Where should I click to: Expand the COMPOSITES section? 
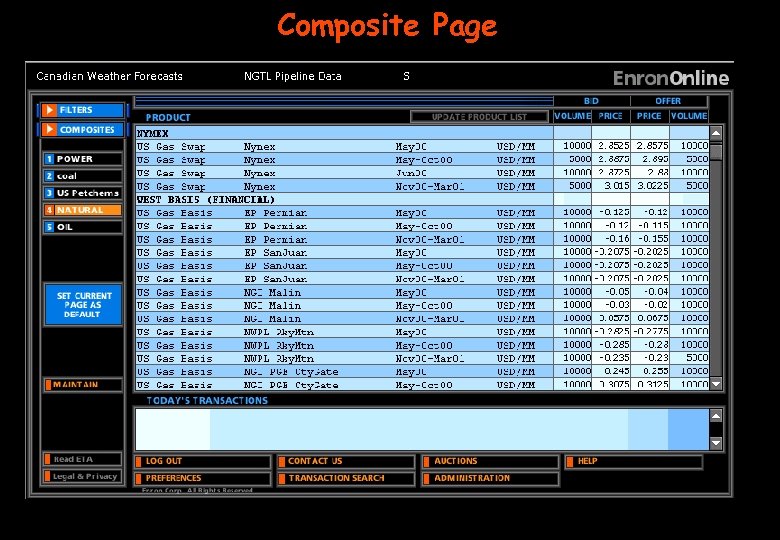(x=82, y=130)
